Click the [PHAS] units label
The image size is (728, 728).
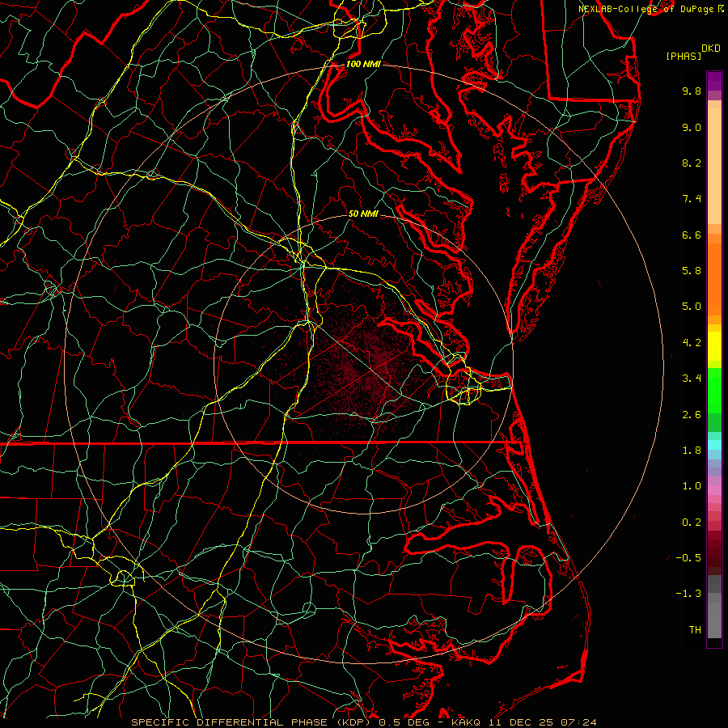tap(684, 56)
